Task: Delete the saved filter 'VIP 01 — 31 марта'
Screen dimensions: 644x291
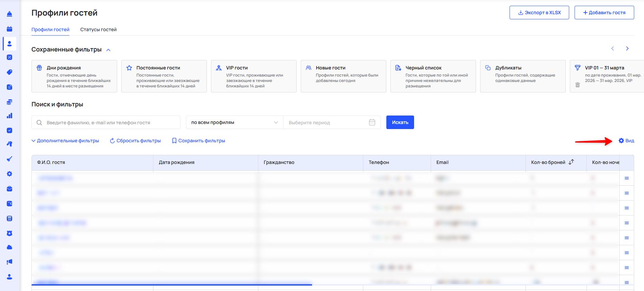Action: coord(578,85)
